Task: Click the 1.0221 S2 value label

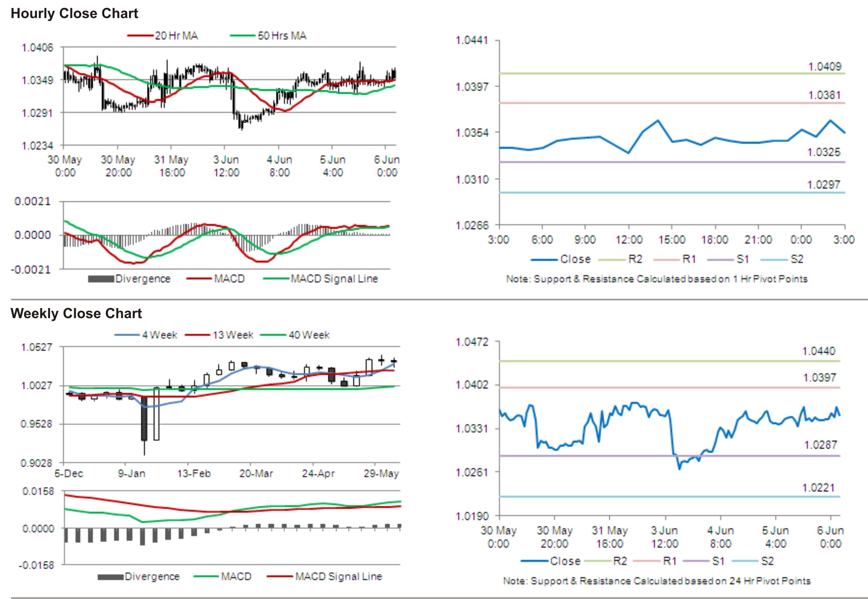Action: 819,488
